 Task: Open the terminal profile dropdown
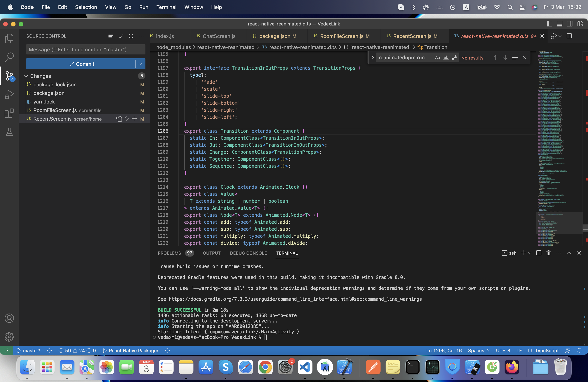coord(529,253)
